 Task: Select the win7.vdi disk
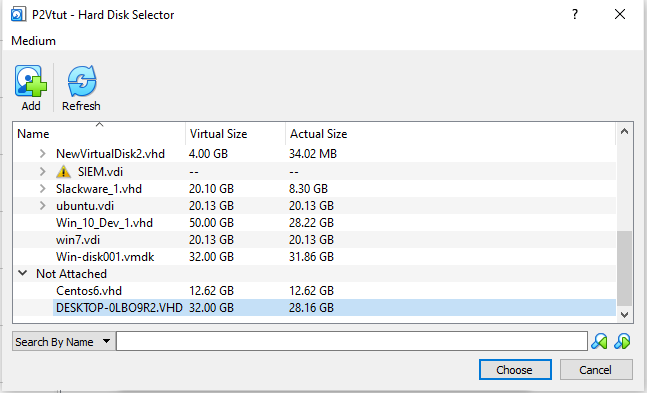click(x=78, y=239)
